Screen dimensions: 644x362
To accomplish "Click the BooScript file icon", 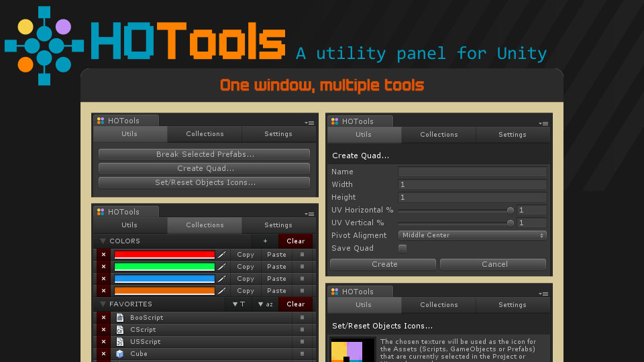I will tap(119, 318).
